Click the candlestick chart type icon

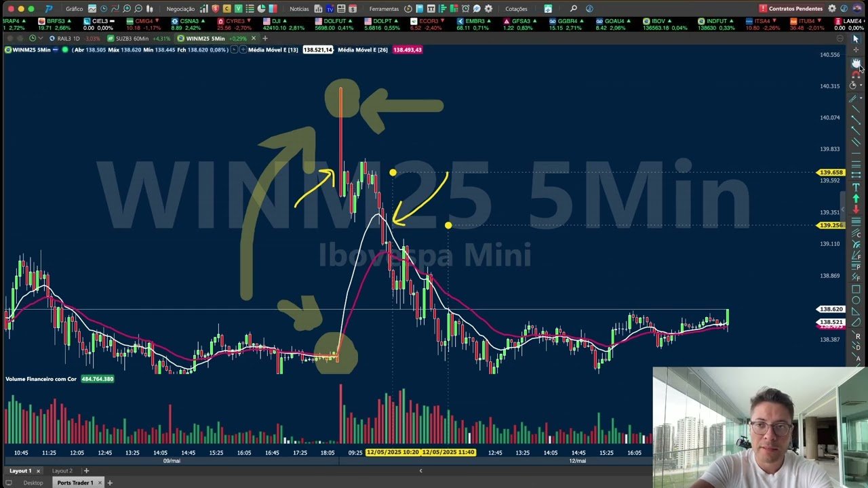point(149,9)
